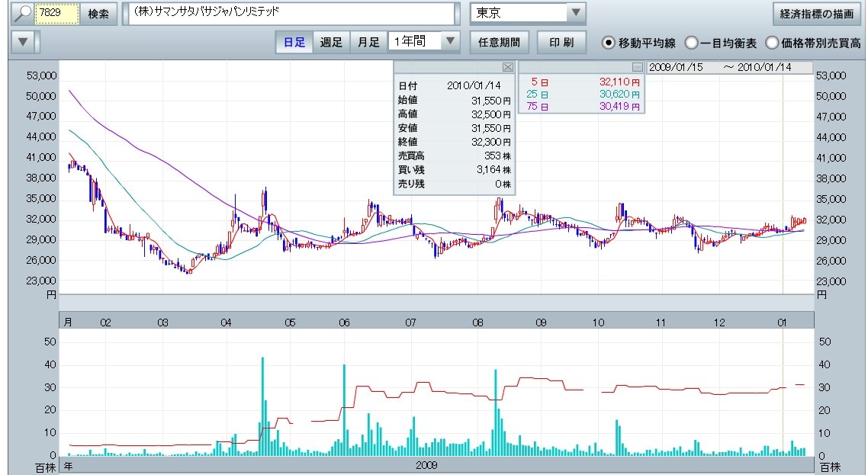868x475 pixels.
Task: Click the stock code field 7829
Action: pos(58,14)
